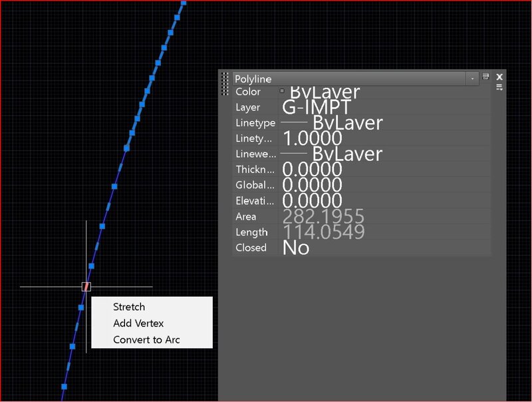Open the object type dropdown showing Polyline

pyautogui.click(x=346, y=78)
